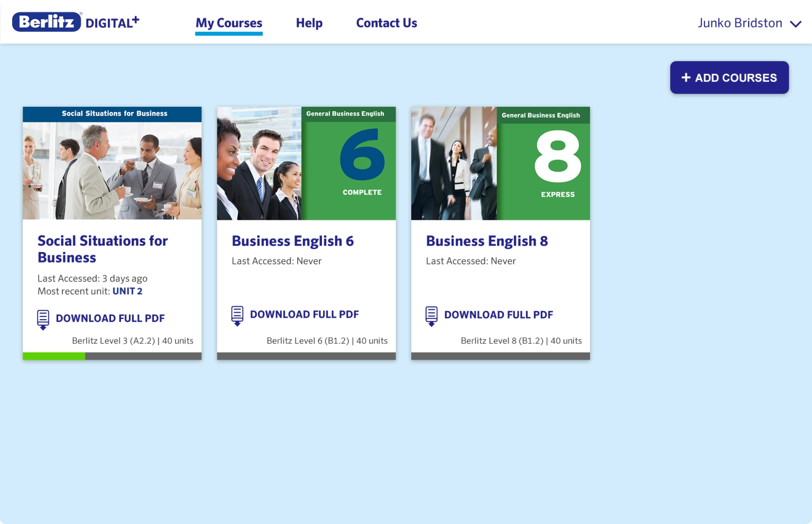The height and width of the screenshot is (524, 812).
Task: Open the Business English 8 title
Action: [x=487, y=241]
